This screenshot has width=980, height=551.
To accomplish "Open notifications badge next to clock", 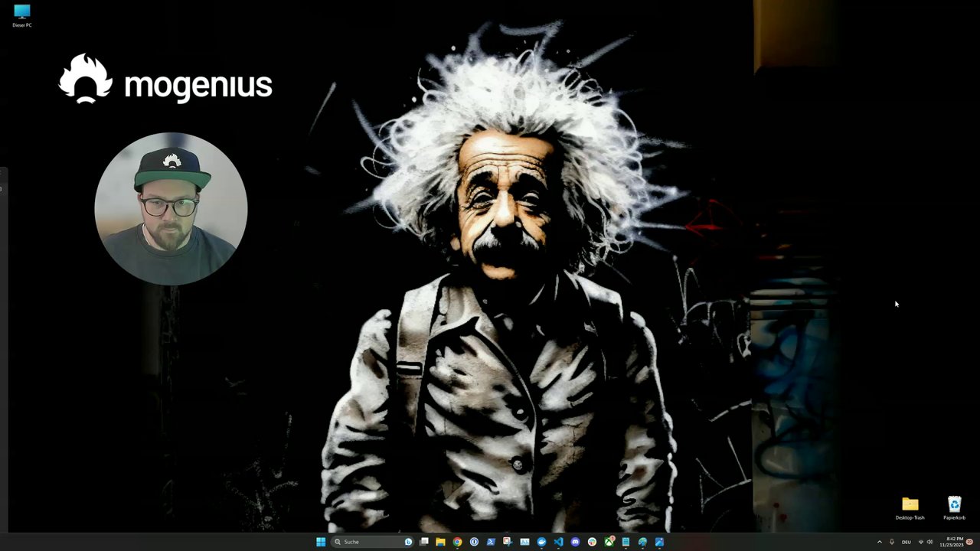I will tap(969, 542).
